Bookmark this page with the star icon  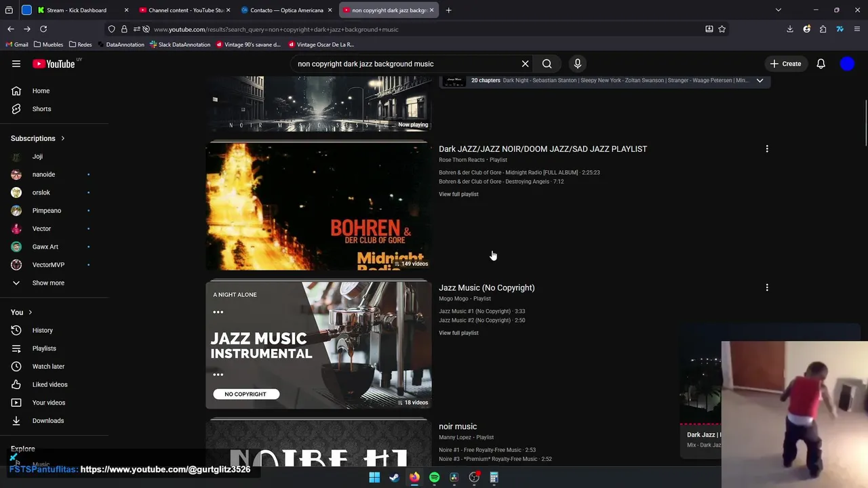pos(722,29)
